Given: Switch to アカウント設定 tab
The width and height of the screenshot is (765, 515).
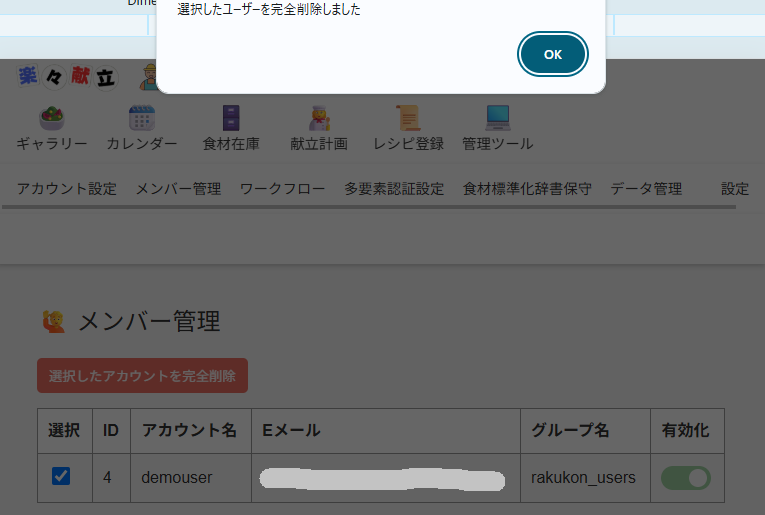Looking at the screenshot, I should tap(67, 189).
